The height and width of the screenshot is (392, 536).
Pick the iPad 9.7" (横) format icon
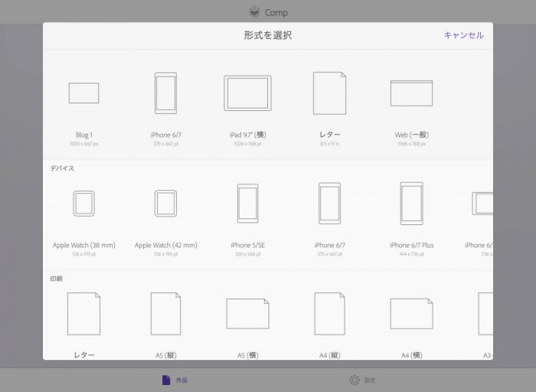click(x=248, y=93)
